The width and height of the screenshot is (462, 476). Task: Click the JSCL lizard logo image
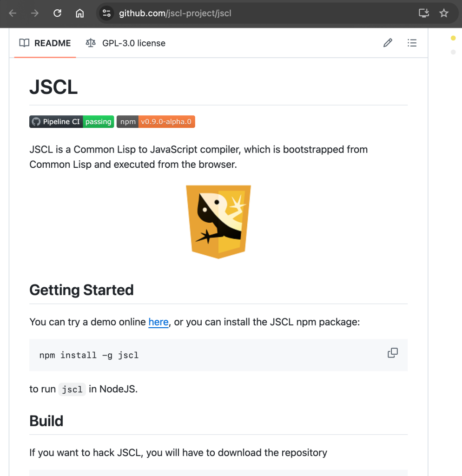tap(218, 221)
